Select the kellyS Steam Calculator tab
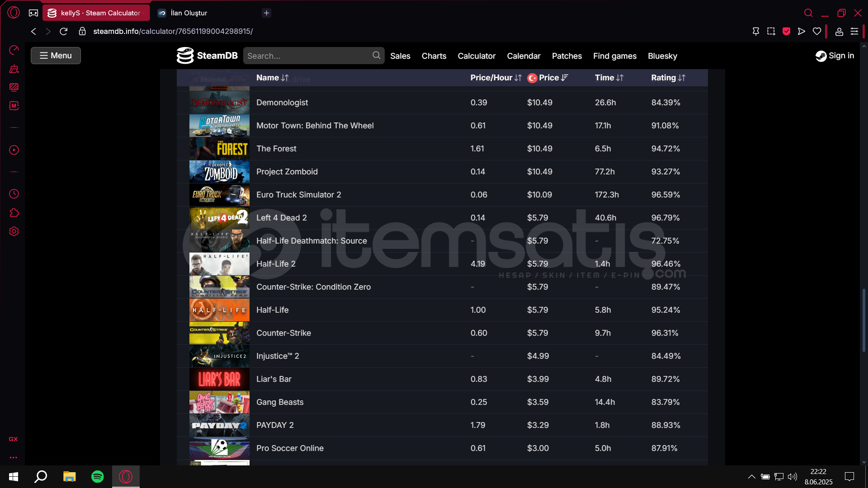The width and height of the screenshot is (868, 488). (96, 13)
